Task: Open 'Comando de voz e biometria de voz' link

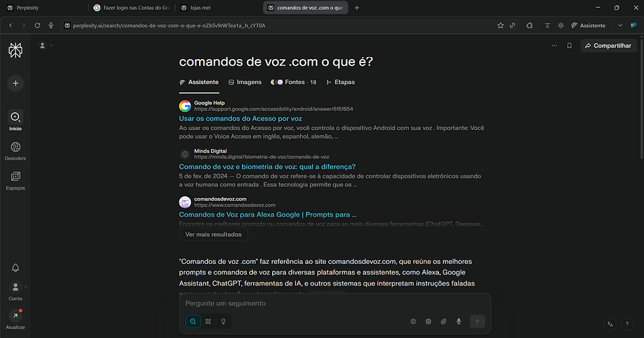Action: point(267,167)
